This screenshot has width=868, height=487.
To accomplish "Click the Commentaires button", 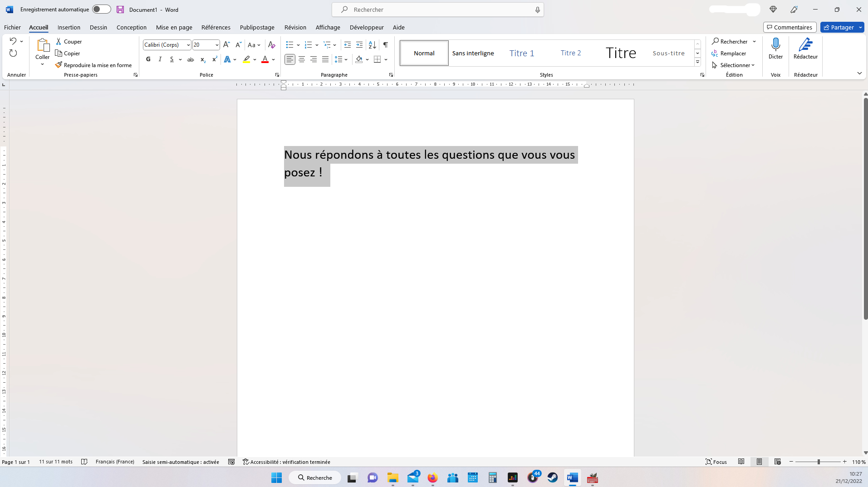I will tap(790, 27).
